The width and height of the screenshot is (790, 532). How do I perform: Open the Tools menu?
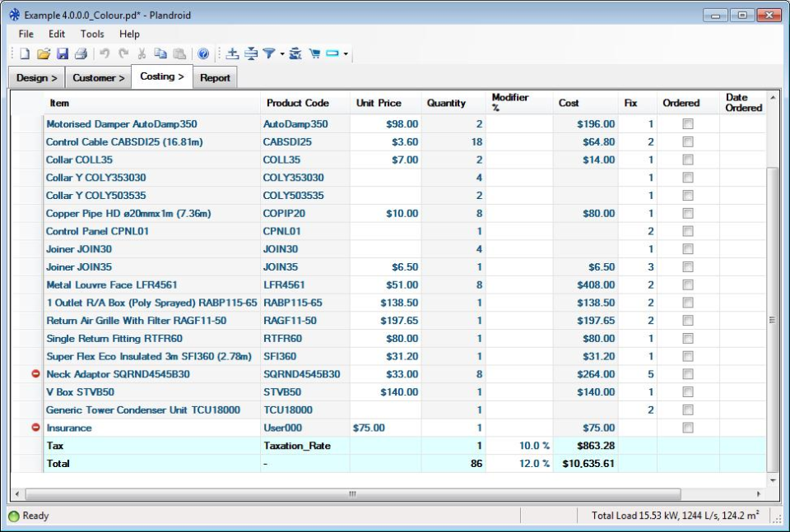pyautogui.click(x=91, y=34)
